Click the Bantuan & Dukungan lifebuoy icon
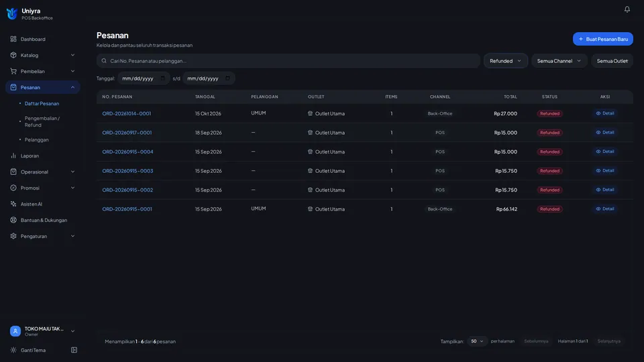Screen dimensions: 644x362 [x=13, y=220]
